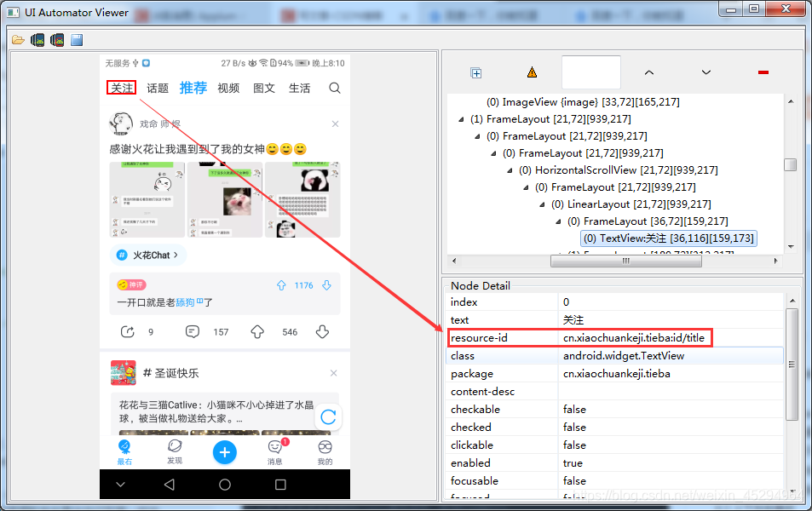The width and height of the screenshot is (812, 511).
Task: Open the third panda image thumbnail
Action: [x=302, y=199]
